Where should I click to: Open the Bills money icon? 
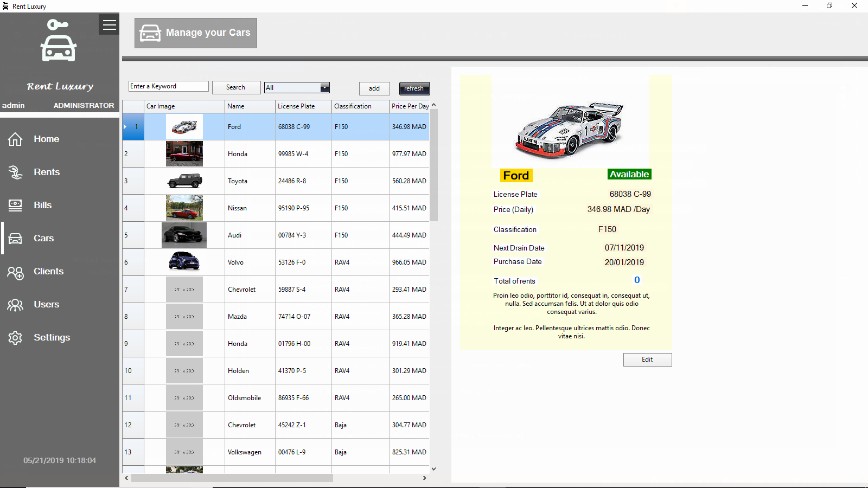[x=15, y=206]
